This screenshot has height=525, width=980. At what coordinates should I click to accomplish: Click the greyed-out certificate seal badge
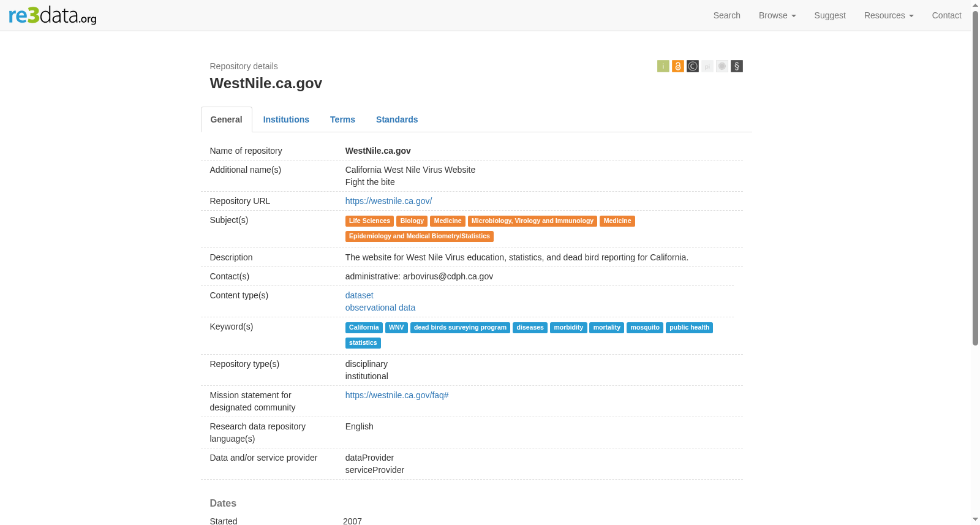coord(722,66)
